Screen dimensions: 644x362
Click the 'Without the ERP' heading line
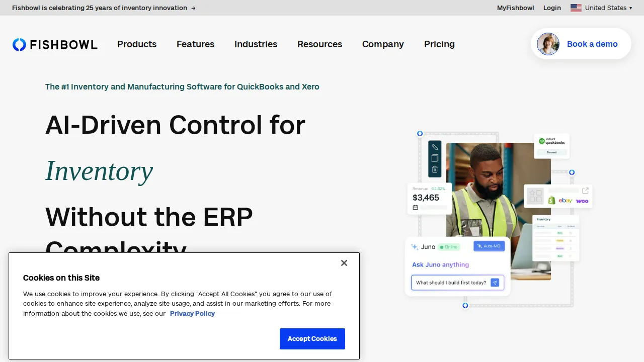click(x=149, y=217)
